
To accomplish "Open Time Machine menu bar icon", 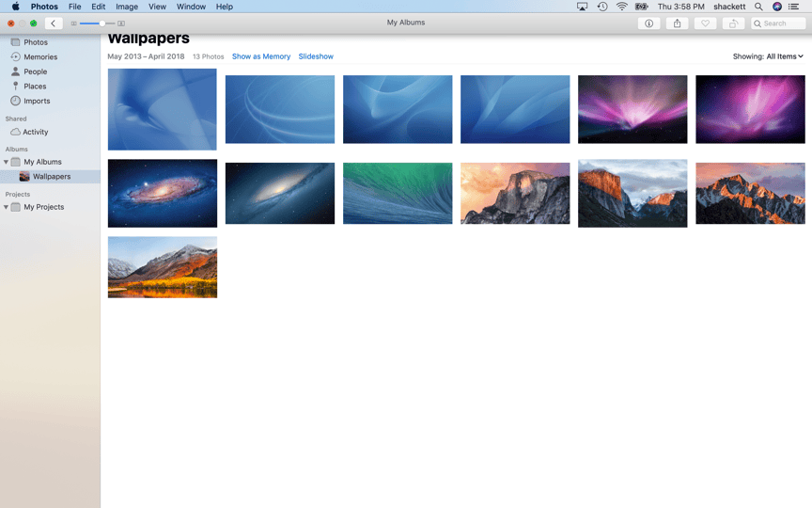I will coord(601,7).
